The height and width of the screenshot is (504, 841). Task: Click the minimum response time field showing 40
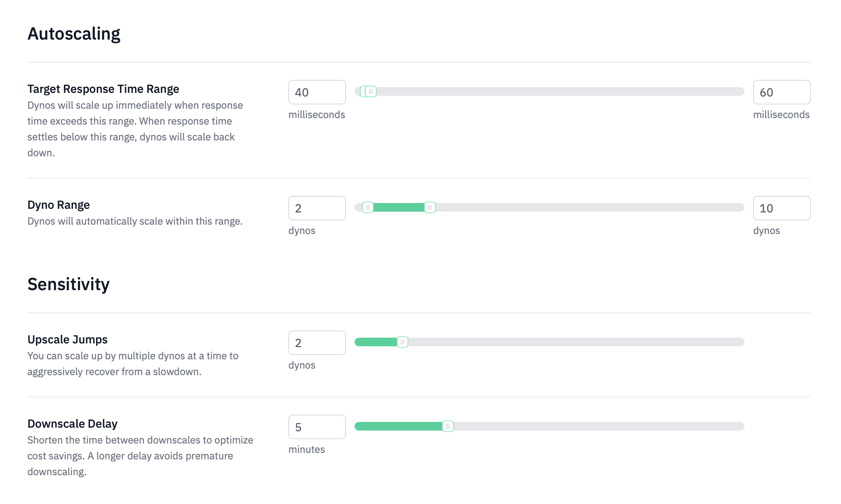pos(317,92)
